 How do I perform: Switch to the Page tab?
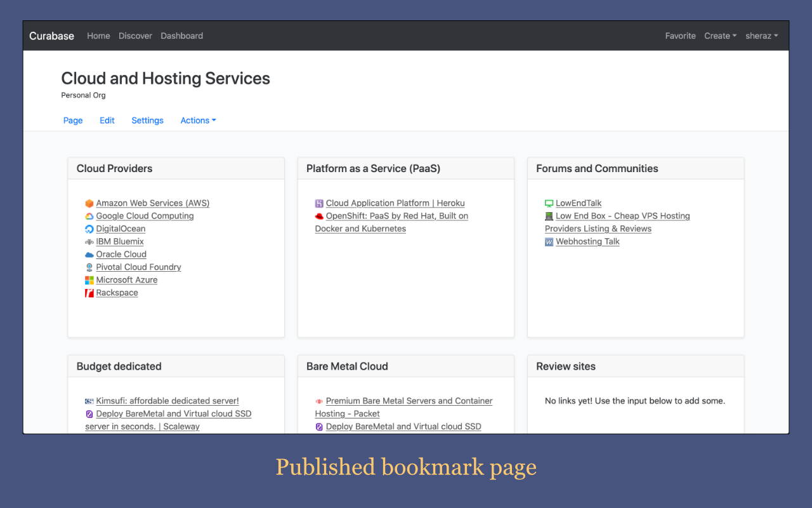click(x=73, y=121)
